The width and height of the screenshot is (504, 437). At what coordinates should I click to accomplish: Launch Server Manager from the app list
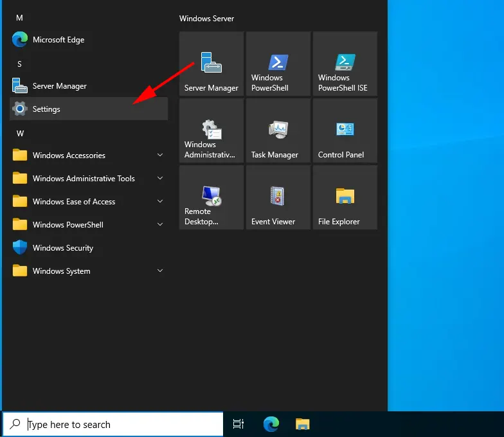point(89,86)
